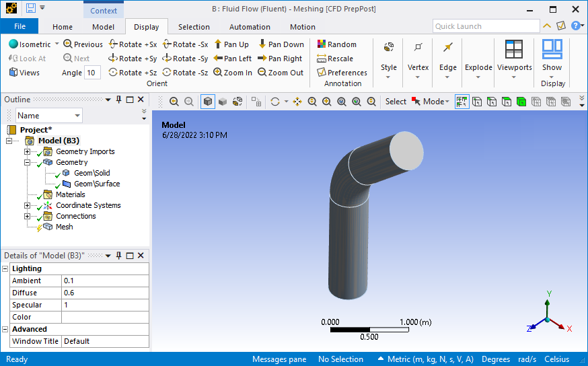The width and height of the screenshot is (588, 366).
Task: Pin the Outline panel
Action: pos(119,100)
